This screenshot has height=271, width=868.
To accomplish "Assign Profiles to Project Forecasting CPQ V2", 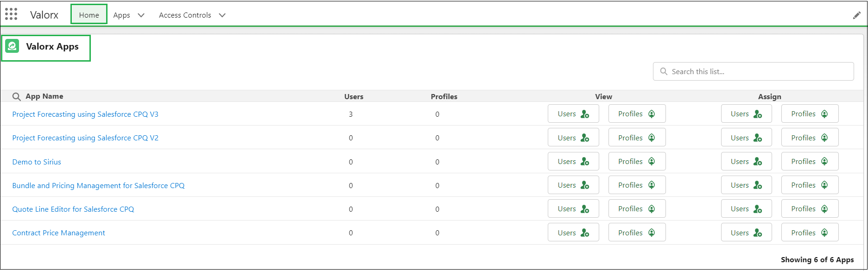I will (810, 138).
